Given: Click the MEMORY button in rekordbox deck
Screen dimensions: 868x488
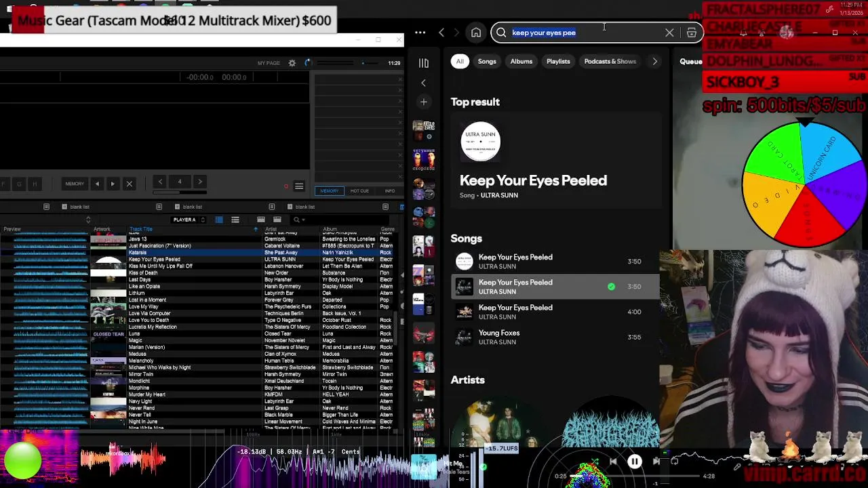Looking at the screenshot, I should tap(75, 184).
